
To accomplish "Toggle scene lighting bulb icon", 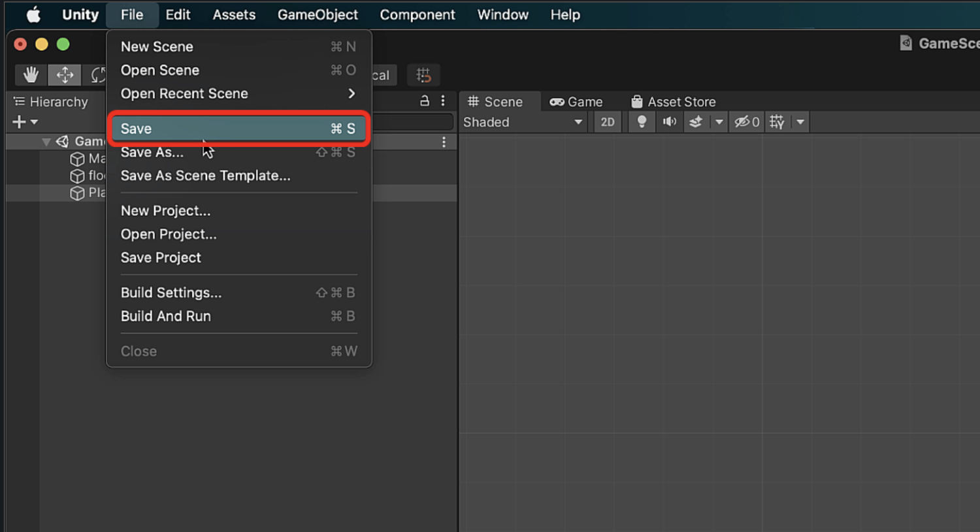I will click(x=642, y=122).
